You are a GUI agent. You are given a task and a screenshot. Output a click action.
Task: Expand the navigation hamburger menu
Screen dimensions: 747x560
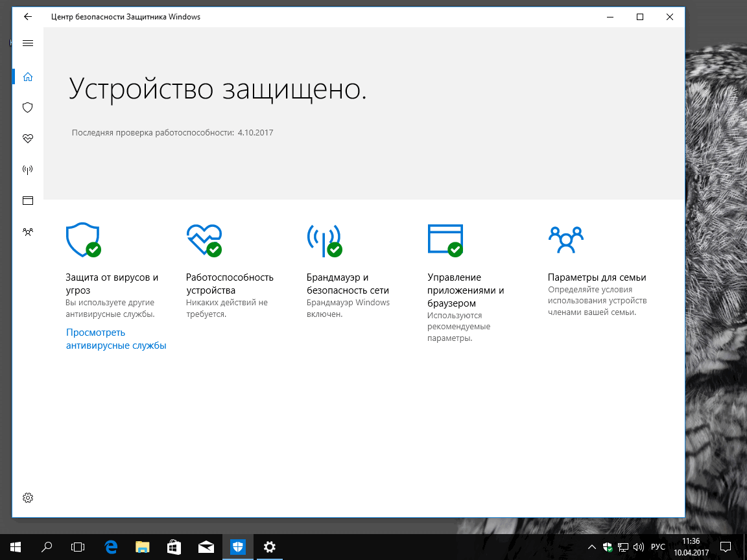pos(27,43)
